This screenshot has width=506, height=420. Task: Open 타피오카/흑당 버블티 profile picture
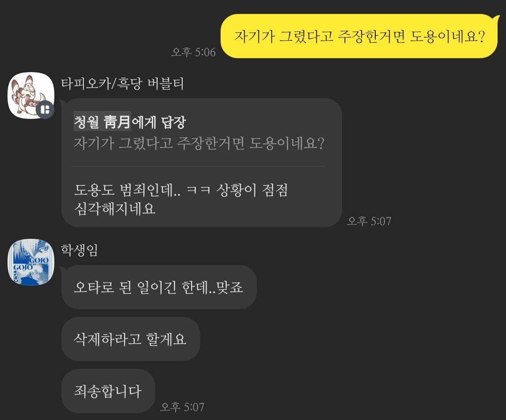click(x=31, y=96)
